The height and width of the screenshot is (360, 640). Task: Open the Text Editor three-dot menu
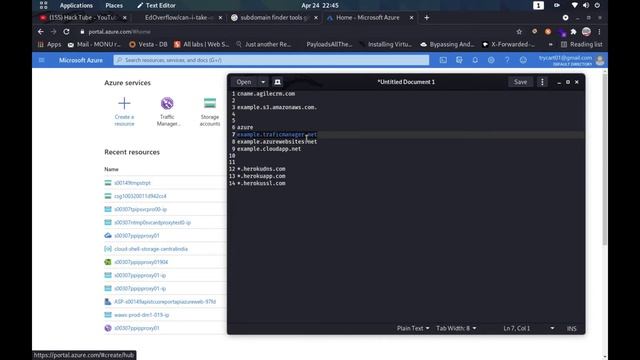pos(542,82)
